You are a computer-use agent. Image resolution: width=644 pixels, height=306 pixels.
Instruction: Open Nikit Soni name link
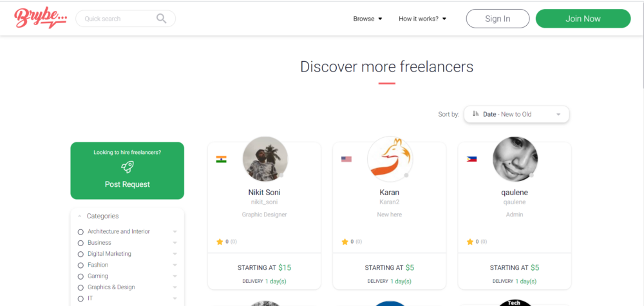(x=265, y=192)
